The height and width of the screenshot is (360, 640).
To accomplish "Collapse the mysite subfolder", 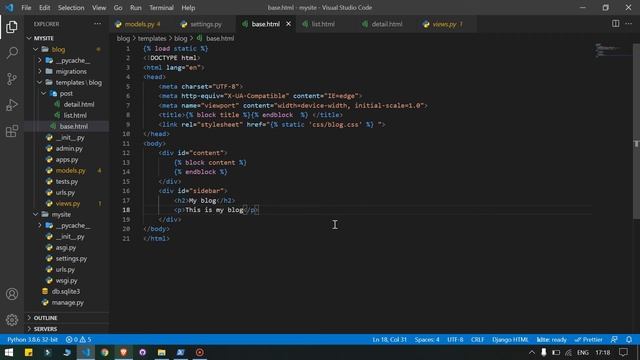I will click(67, 214).
